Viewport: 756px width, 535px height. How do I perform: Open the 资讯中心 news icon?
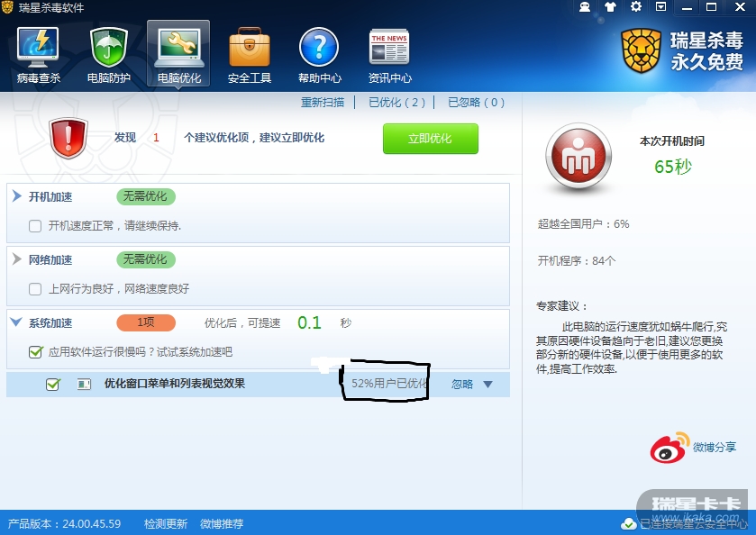389,55
